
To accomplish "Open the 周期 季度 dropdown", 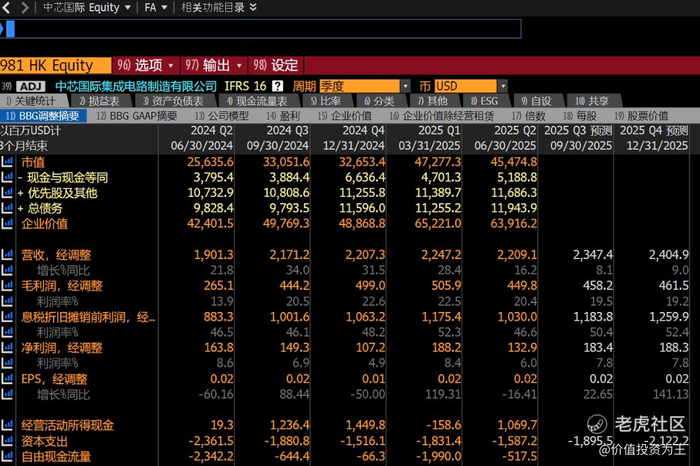I will [x=364, y=87].
